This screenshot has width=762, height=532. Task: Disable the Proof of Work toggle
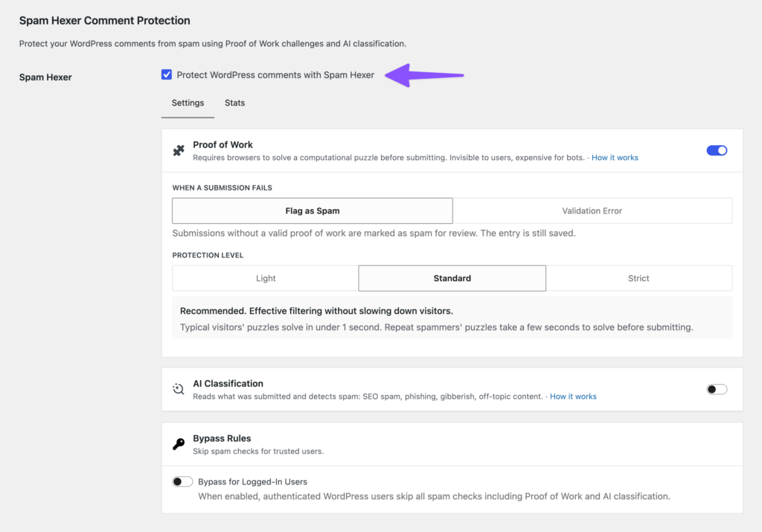(717, 150)
